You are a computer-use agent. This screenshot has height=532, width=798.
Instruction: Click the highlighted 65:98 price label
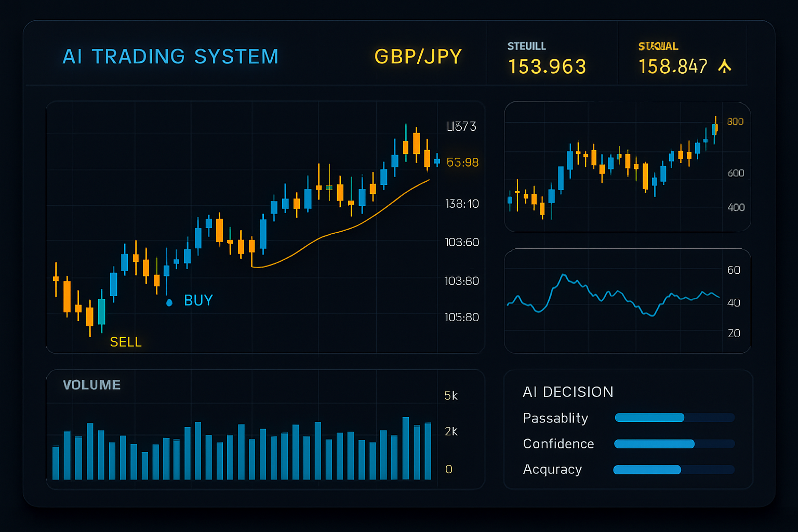pos(462,163)
